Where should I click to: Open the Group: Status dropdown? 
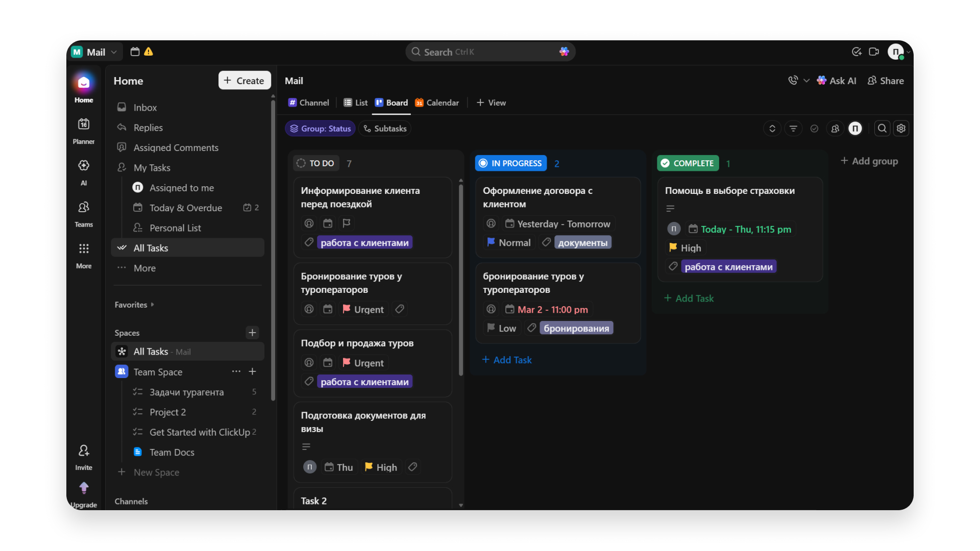click(x=320, y=129)
